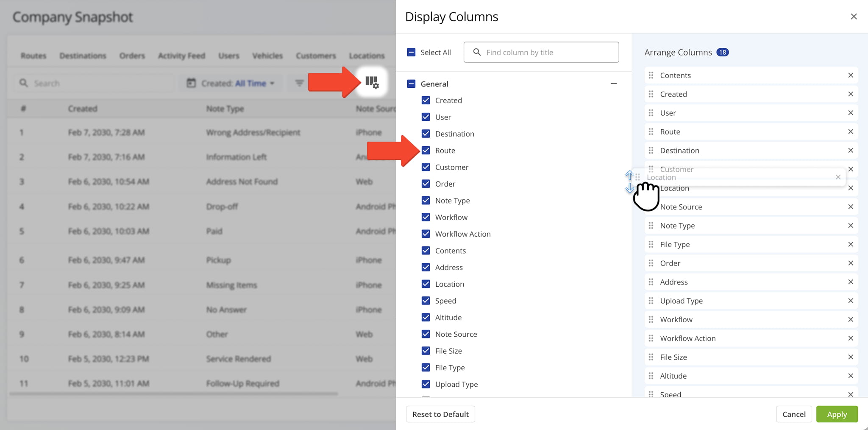
Task: Uncheck the Order column checkbox
Action: (x=426, y=184)
